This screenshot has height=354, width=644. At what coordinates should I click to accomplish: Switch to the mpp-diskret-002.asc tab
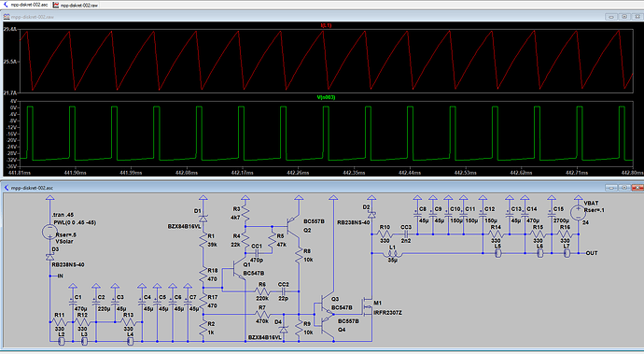(x=26, y=5)
